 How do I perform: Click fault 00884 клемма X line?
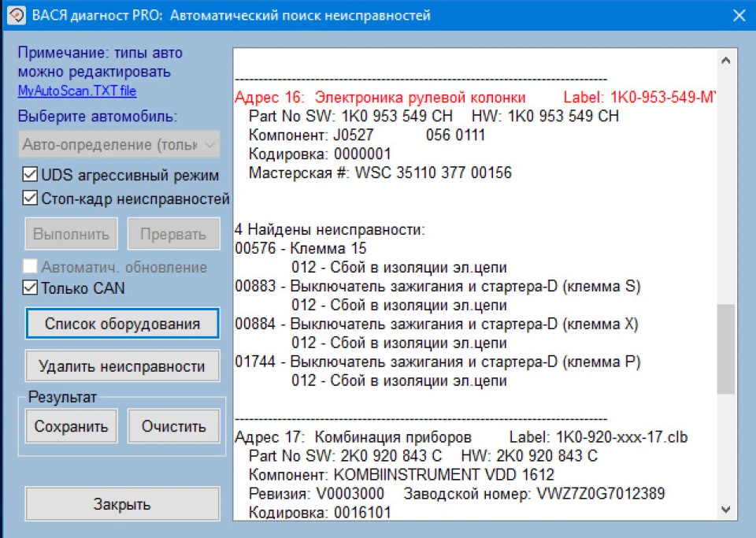(436, 324)
